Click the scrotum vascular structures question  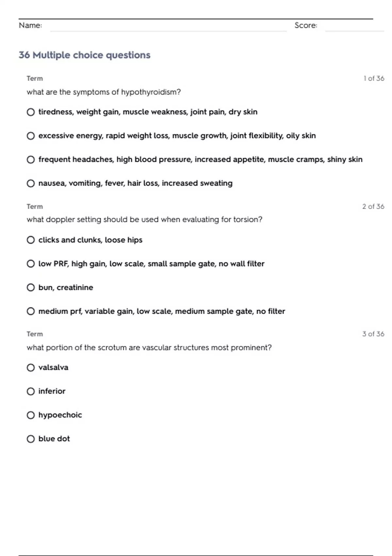tap(149, 348)
